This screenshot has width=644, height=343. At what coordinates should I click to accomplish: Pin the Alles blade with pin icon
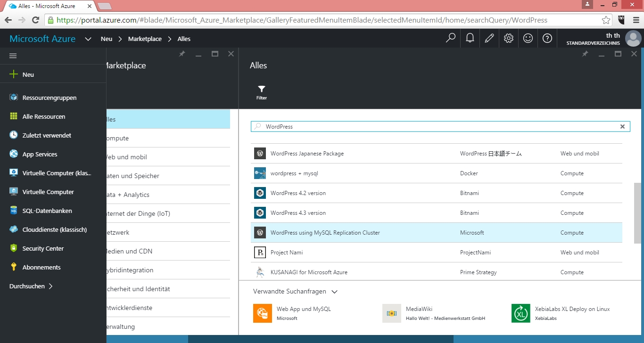tap(585, 54)
